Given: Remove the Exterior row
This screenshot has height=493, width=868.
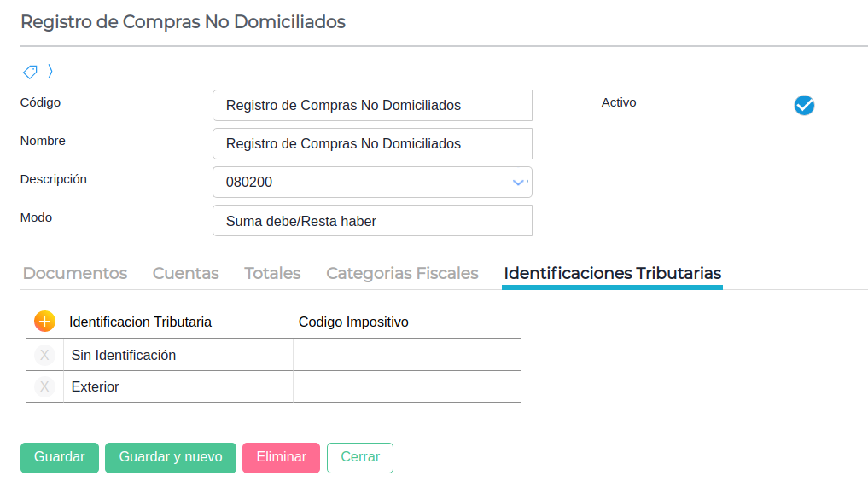Looking at the screenshot, I should click(44, 386).
